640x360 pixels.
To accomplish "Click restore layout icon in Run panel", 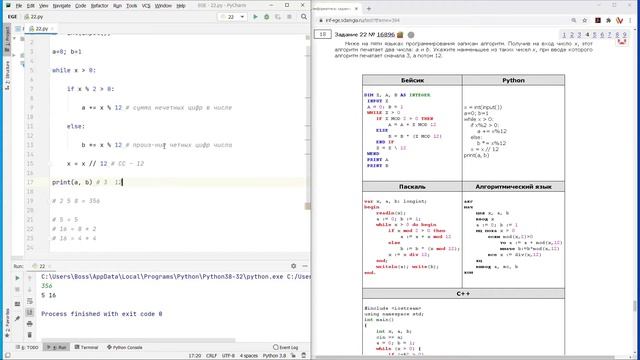I will point(17,304).
